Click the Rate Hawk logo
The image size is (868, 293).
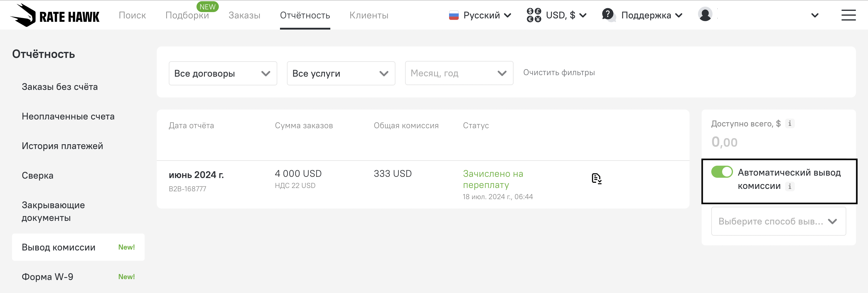(x=55, y=15)
